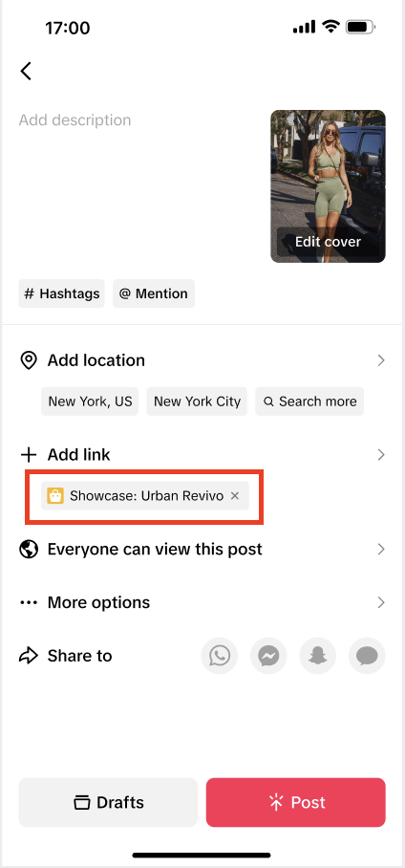The height and width of the screenshot is (868, 405).
Task: Tap the location pin icon
Action: click(29, 360)
